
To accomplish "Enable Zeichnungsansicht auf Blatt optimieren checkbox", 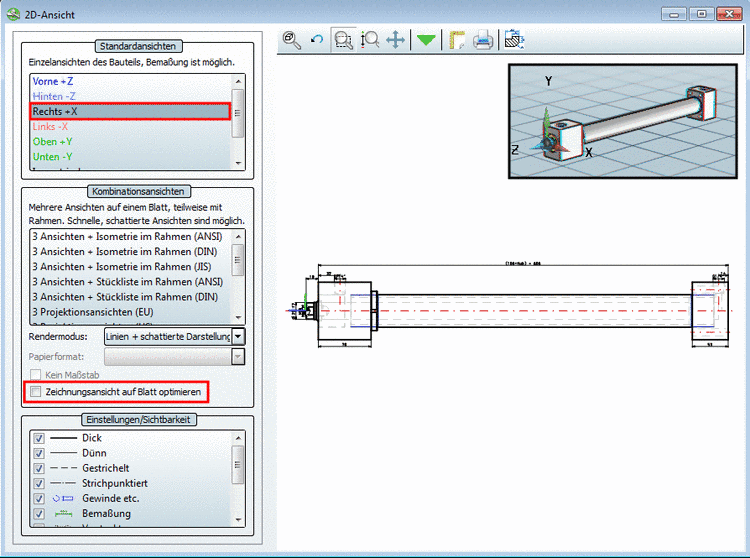I will point(35,392).
